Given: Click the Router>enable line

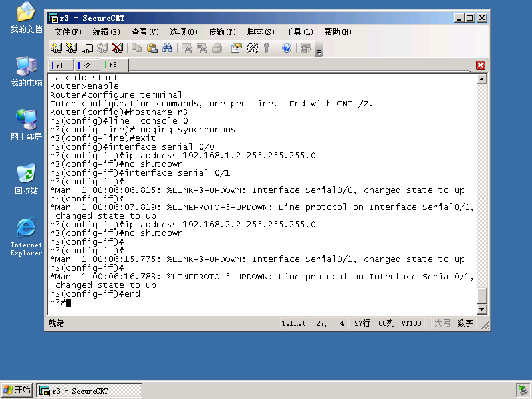Looking at the screenshot, I should click(x=84, y=86).
